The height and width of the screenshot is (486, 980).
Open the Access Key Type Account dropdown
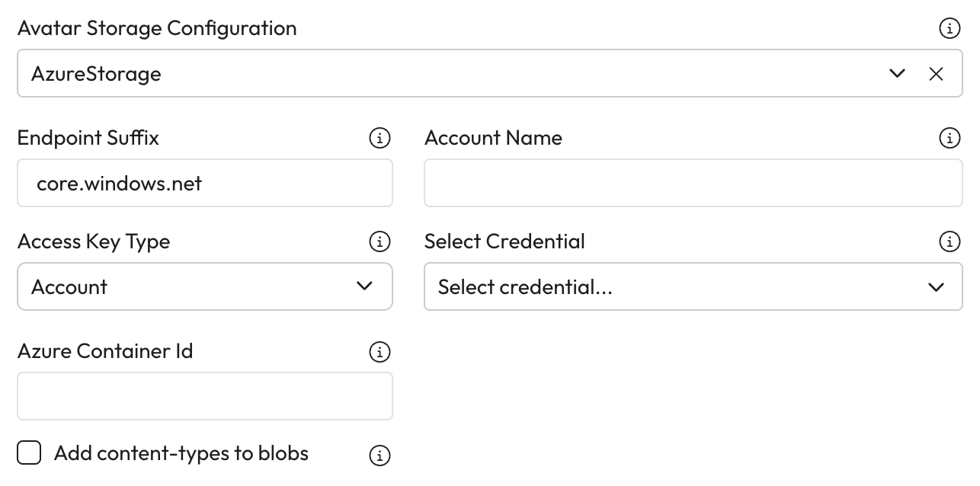click(x=204, y=287)
